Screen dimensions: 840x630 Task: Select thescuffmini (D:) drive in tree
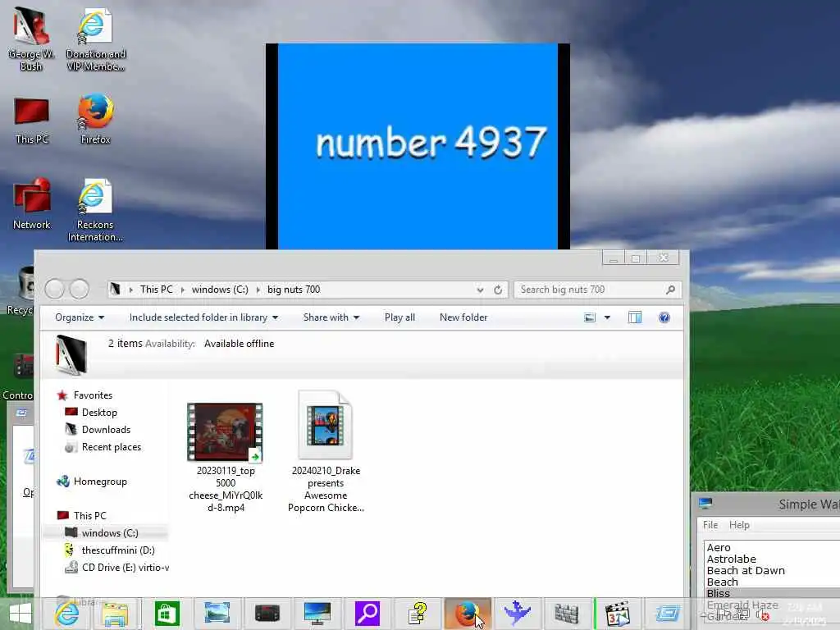[118, 550]
